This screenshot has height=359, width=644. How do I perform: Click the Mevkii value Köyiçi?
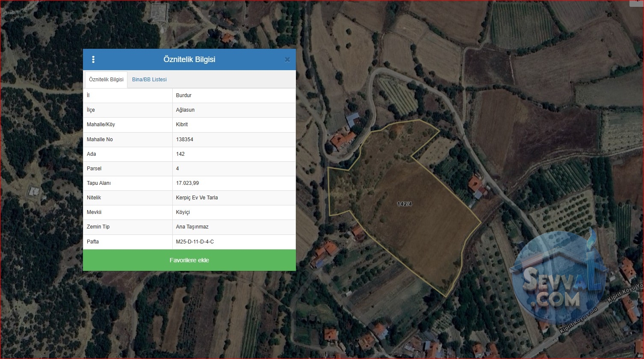[x=183, y=212]
